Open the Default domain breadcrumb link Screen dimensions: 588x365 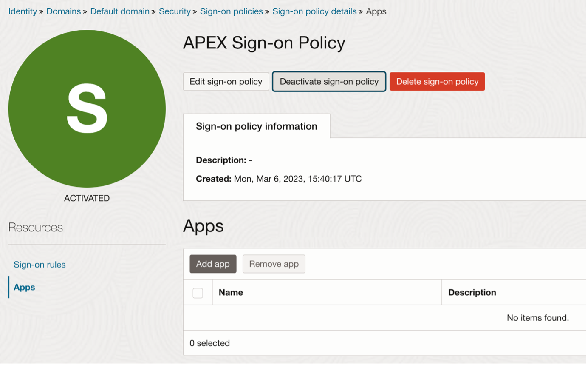pyautogui.click(x=120, y=11)
